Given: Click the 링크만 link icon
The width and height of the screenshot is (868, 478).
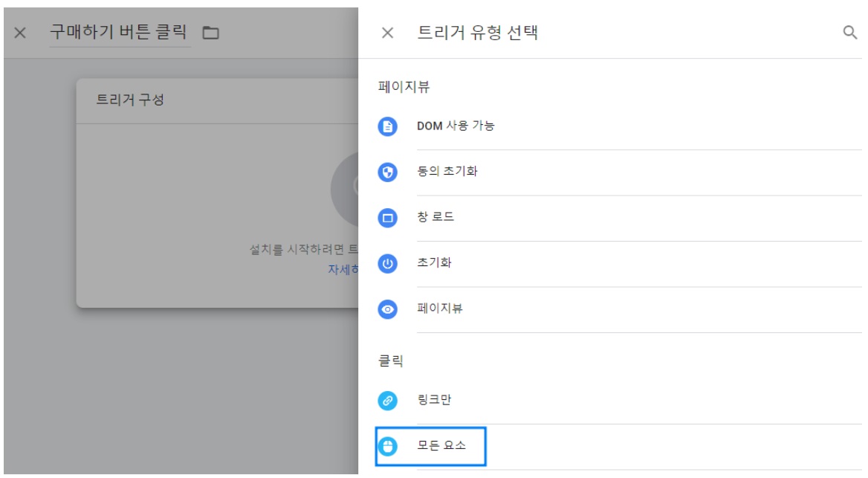Looking at the screenshot, I should pos(387,400).
